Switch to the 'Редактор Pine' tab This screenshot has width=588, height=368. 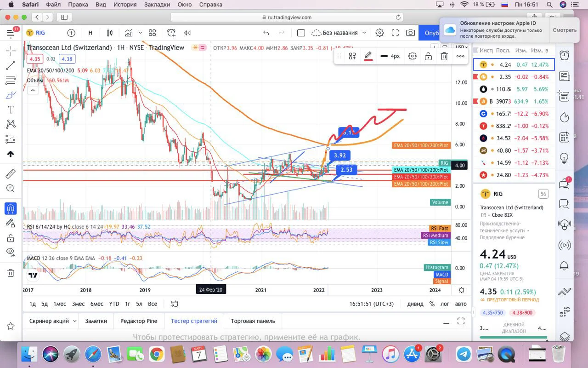coord(139,321)
